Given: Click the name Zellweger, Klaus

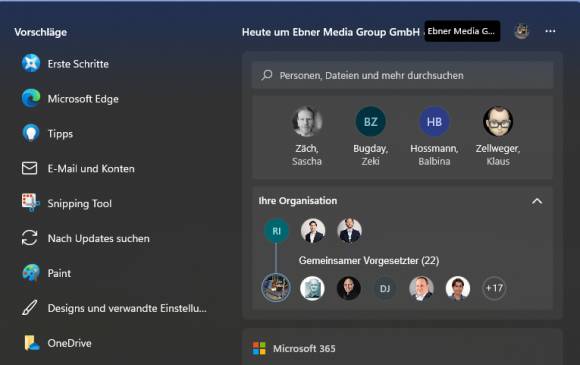Looking at the screenshot, I should tap(498, 155).
